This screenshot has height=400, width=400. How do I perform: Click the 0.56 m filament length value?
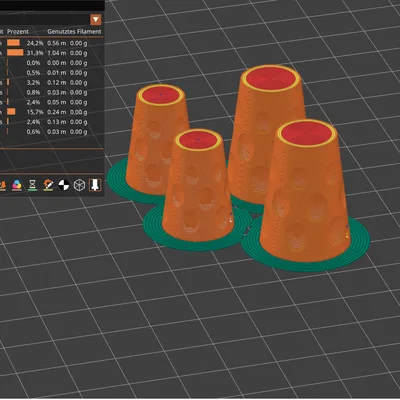pyautogui.click(x=56, y=43)
